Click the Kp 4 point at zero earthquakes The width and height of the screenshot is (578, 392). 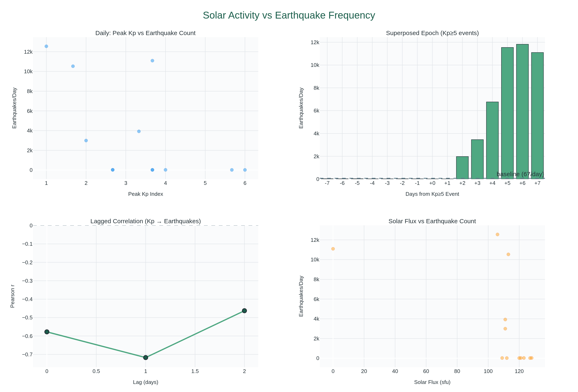165,170
